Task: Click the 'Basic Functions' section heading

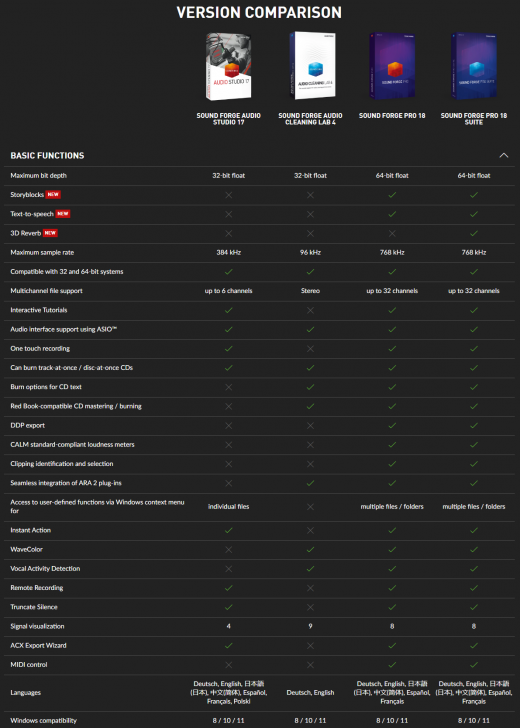Action: pyautogui.click(x=47, y=156)
